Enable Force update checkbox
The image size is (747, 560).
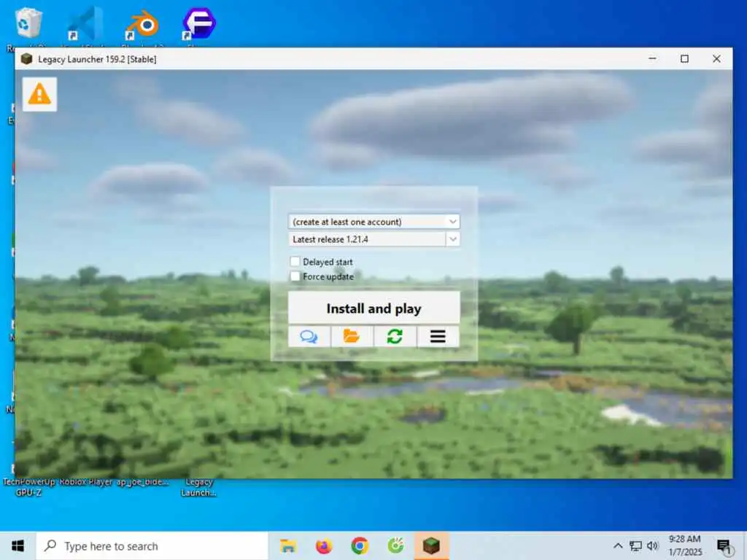click(295, 276)
